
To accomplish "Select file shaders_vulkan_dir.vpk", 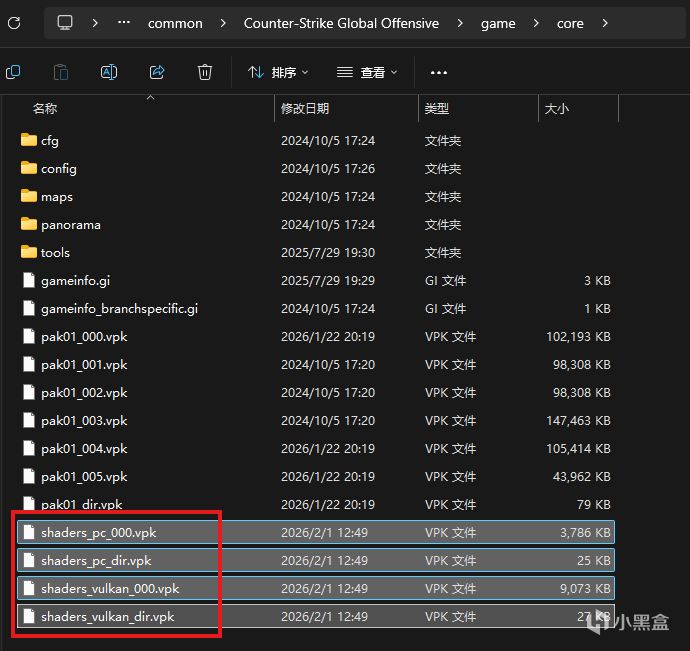I will (107, 617).
